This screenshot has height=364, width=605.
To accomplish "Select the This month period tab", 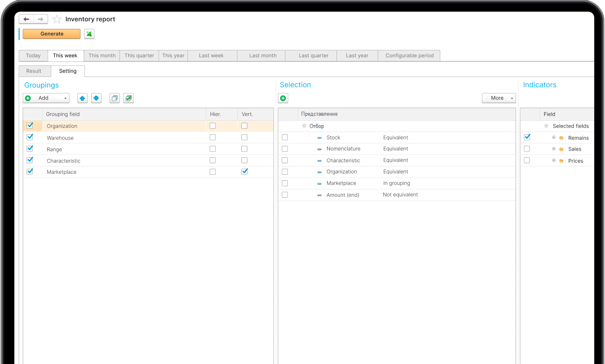I will coord(102,56).
